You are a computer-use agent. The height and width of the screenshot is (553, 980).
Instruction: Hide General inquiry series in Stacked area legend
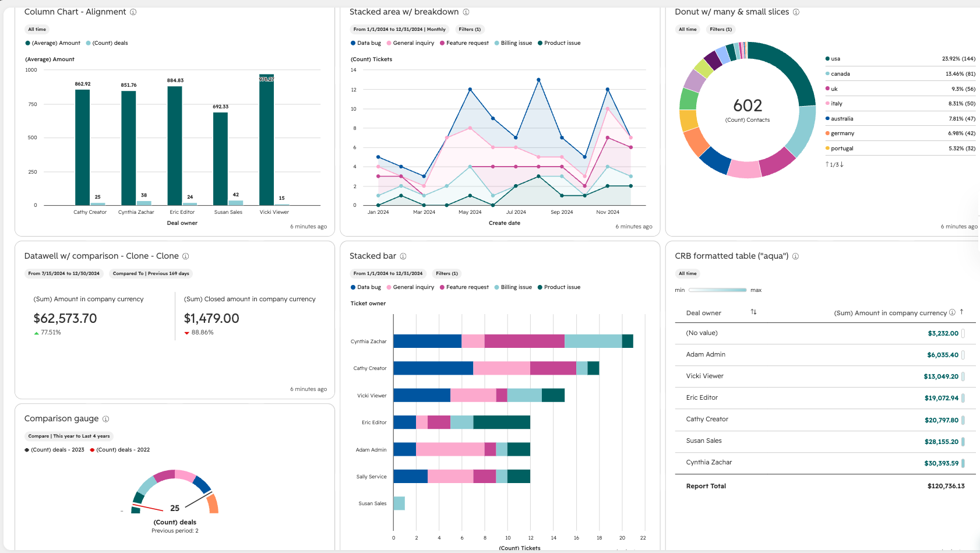[410, 43]
